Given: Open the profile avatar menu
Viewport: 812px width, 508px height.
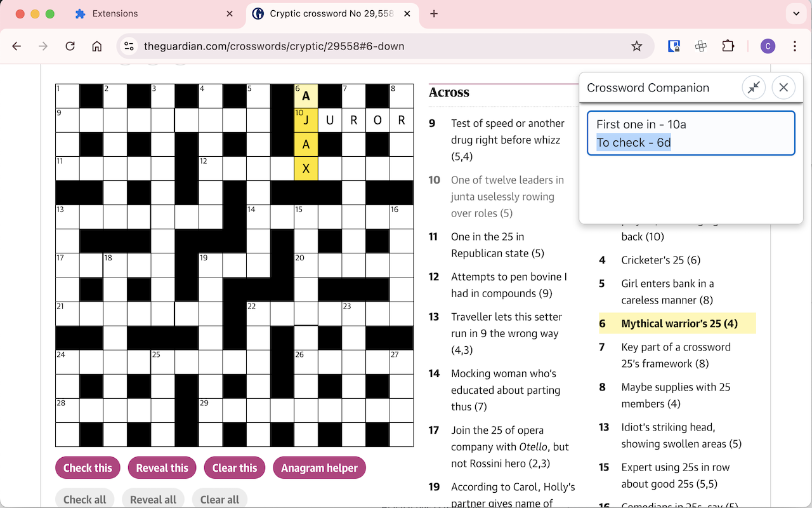Looking at the screenshot, I should pyautogui.click(x=768, y=46).
